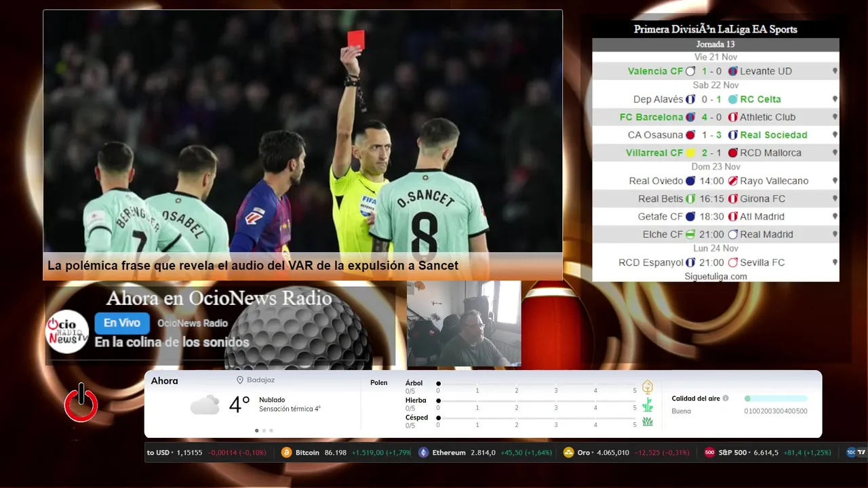Viewport: 868px width, 488px height.
Task: Click the Athletic Club team badge
Action: point(732,117)
